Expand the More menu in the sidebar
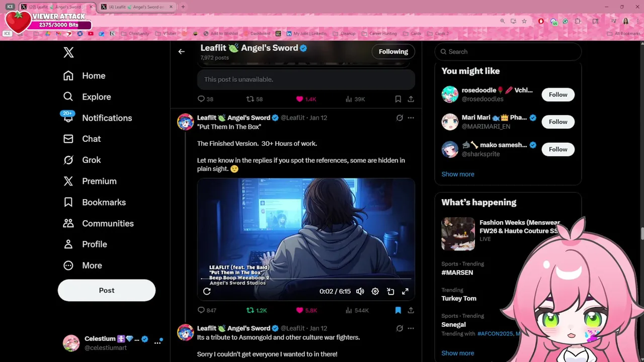 pos(82,265)
